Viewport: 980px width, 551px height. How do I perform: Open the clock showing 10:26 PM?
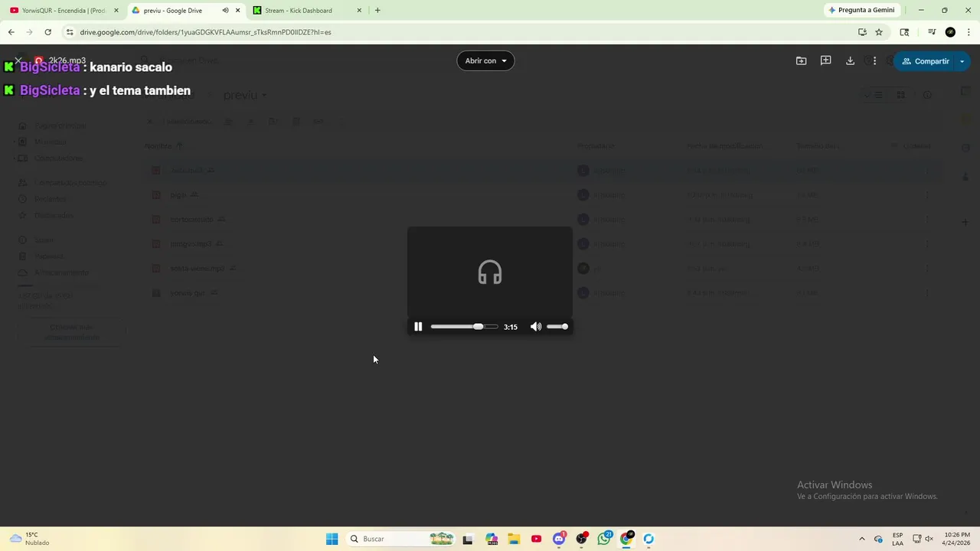tap(957, 539)
